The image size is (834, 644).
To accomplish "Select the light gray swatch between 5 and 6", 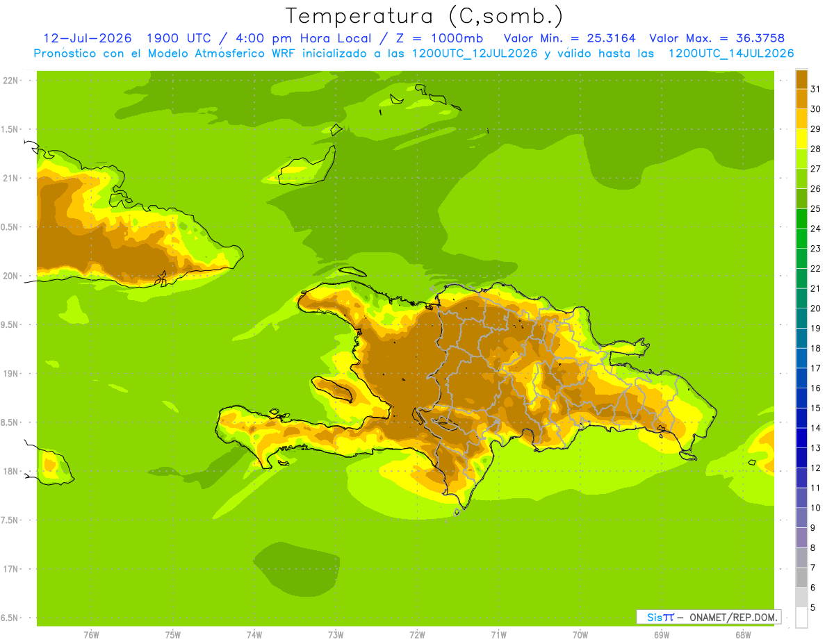I will point(801,597).
